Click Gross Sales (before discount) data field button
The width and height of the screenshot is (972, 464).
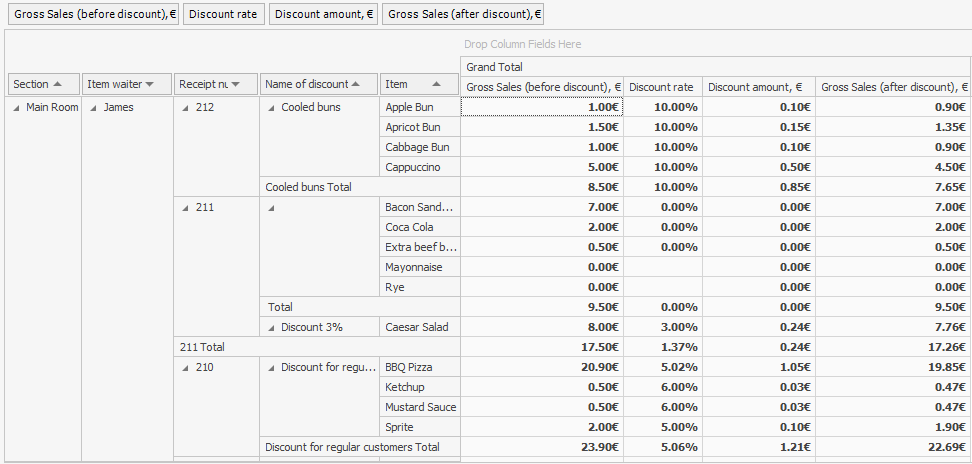click(94, 14)
